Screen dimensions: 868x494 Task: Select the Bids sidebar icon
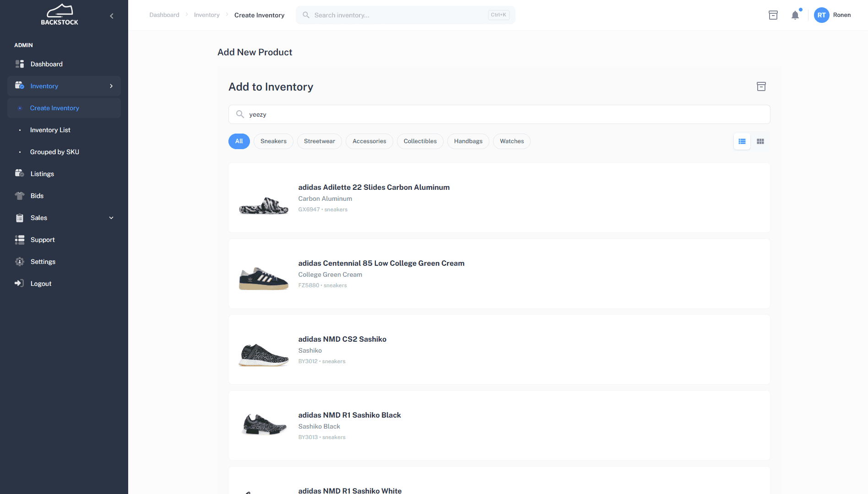(20, 195)
